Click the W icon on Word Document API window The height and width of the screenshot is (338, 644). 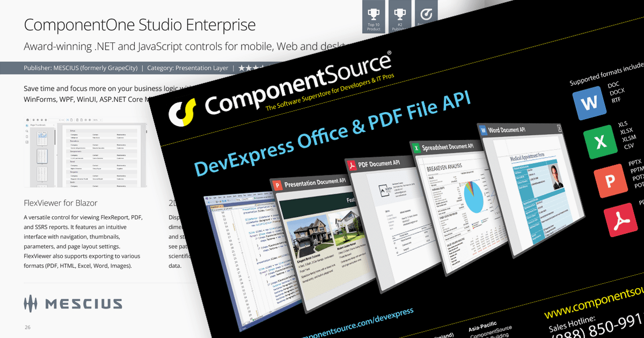pos(483,130)
